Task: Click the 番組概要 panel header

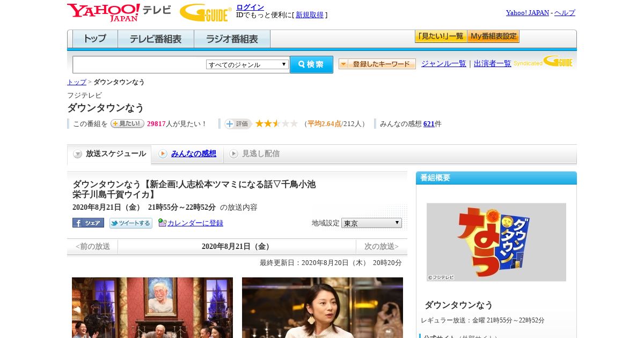Action: (x=496, y=178)
